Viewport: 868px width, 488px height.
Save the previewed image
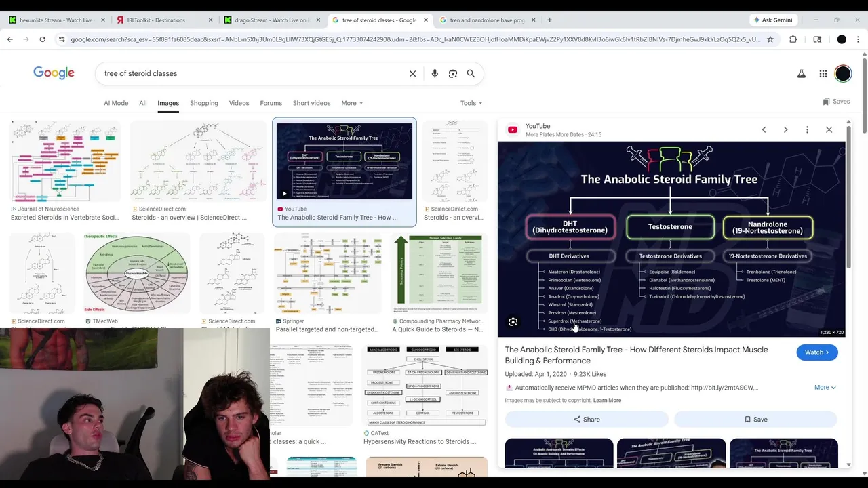coord(755,420)
